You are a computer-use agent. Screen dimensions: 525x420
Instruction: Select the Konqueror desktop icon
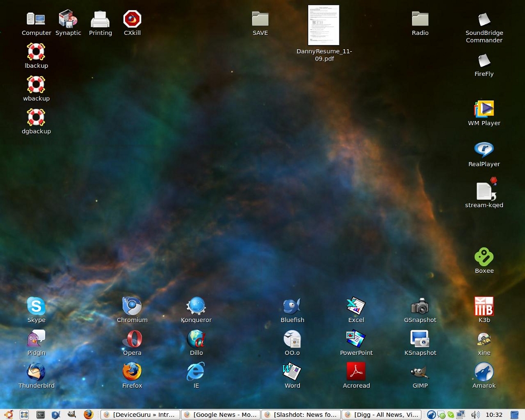[196, 306]
